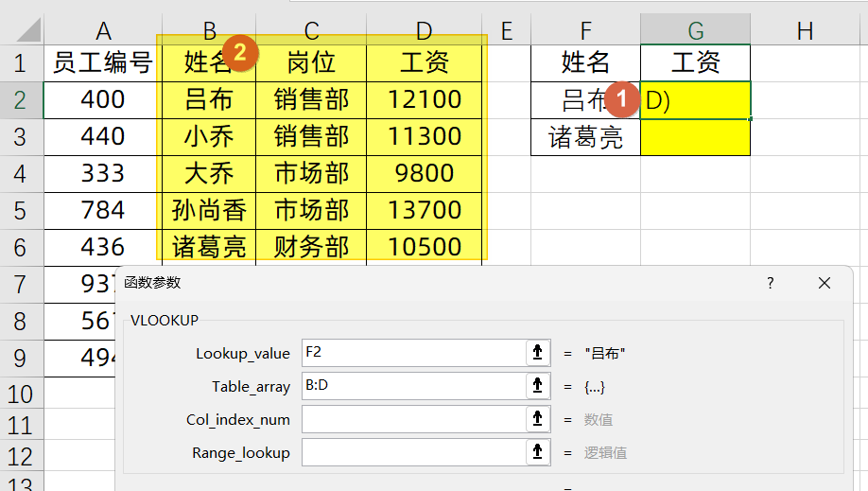The width and height of the screenshot is (868, 491).
Task: Select the cell with employee number 436
Action: (x=103, y=247)
